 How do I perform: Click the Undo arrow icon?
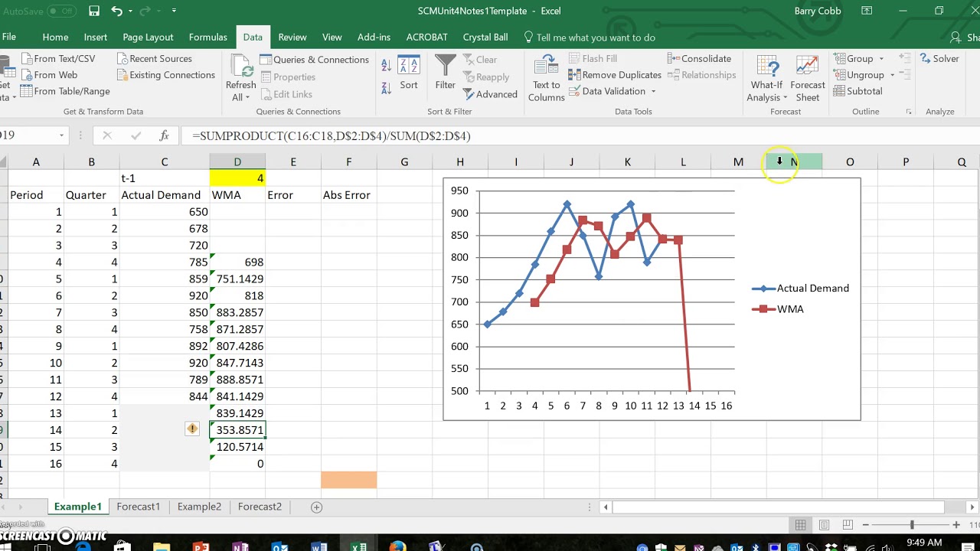pyautogui.click(x=116, y=11)
